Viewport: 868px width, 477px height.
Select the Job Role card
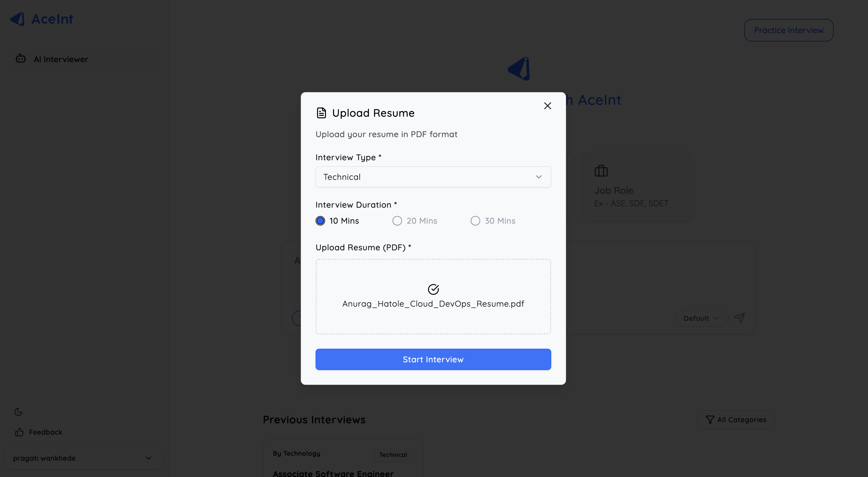pyautogui.click(x=637, y=186)
